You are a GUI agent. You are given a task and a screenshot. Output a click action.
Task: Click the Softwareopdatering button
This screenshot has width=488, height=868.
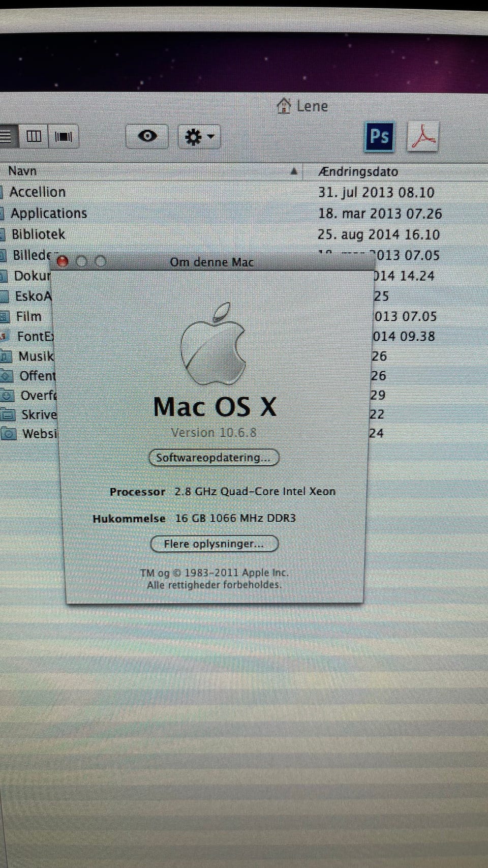point(214,457)
